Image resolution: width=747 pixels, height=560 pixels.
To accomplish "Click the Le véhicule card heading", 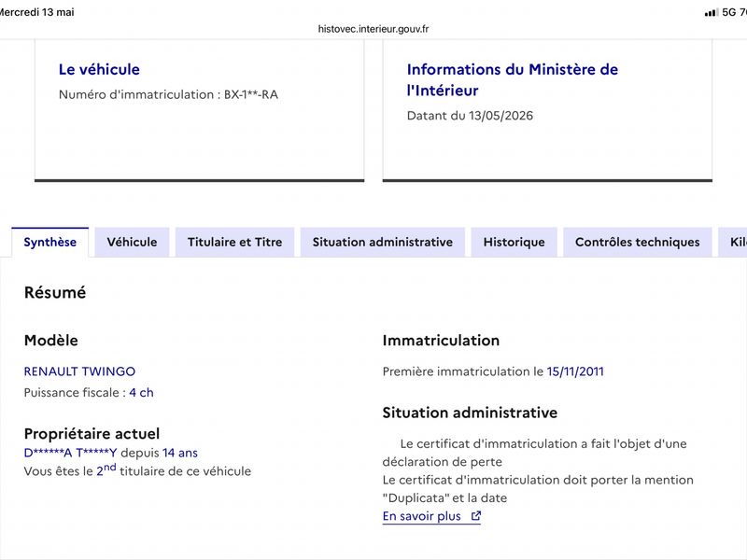I will click(x=99, y=69).
